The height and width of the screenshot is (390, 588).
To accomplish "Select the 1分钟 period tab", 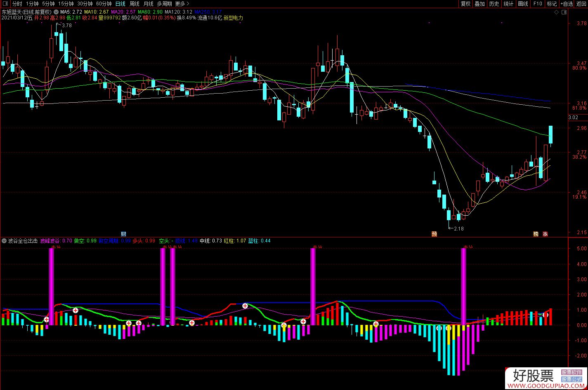I will [x=32, y=4].
